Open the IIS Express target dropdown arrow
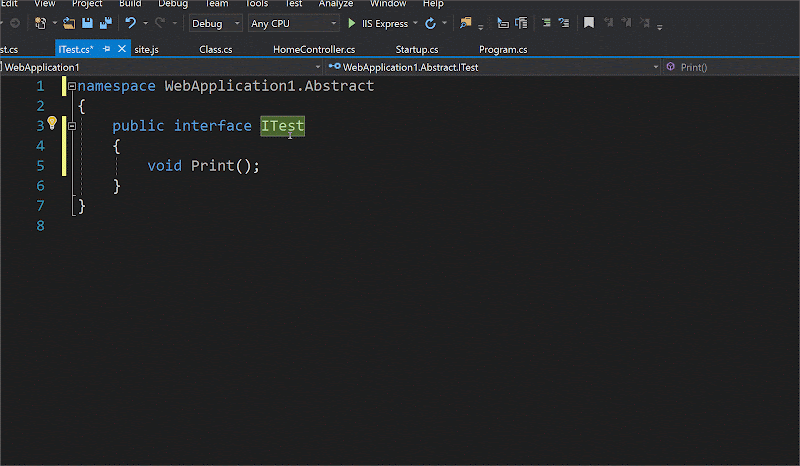This screenshot has width=800, height=466. point(415,23)
